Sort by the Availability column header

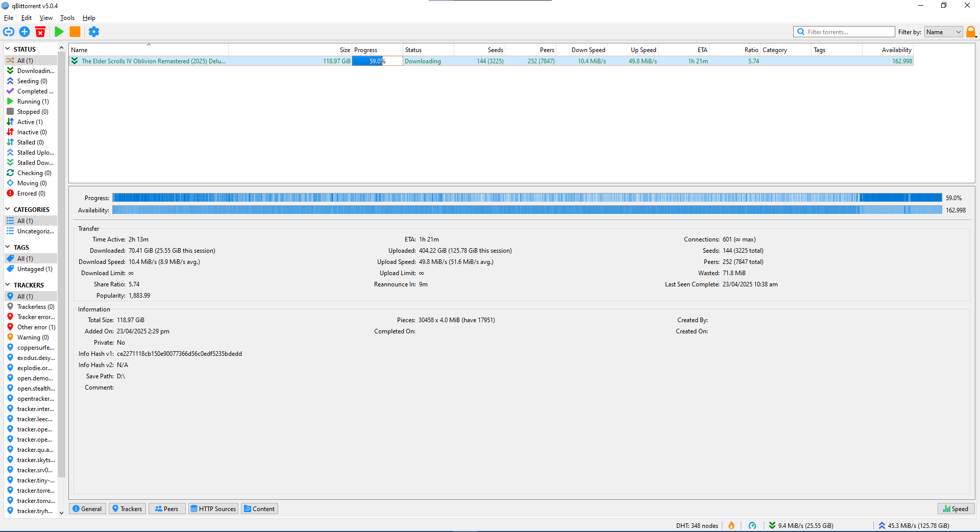coord(888,50)
